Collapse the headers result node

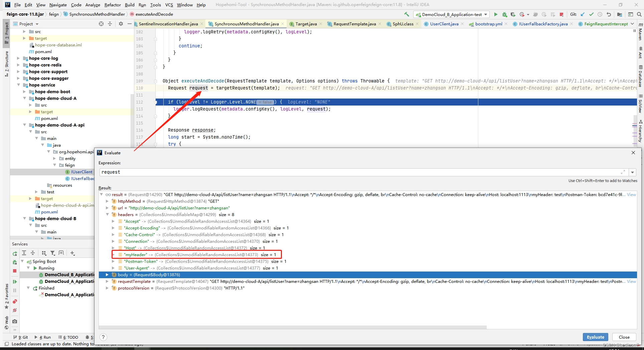107,214
